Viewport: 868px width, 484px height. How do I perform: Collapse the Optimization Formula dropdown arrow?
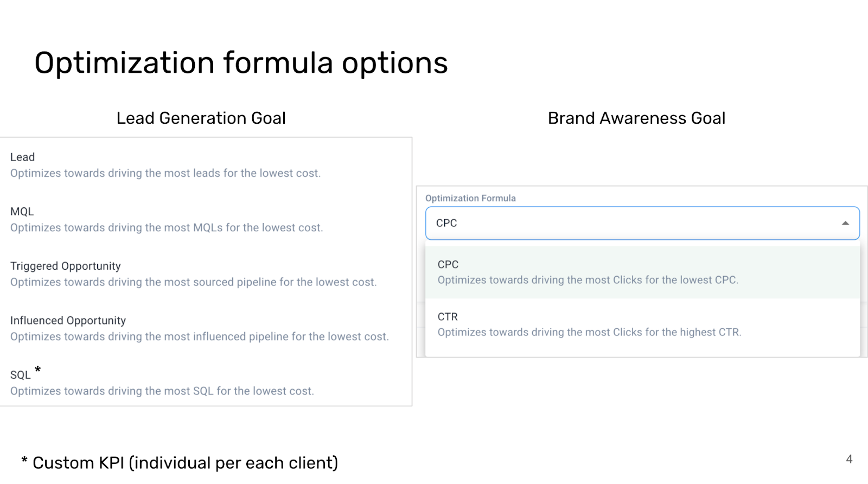(845, 223)
